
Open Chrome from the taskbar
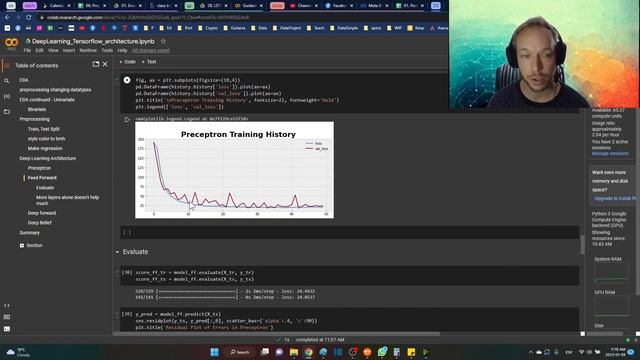pyautogui.click(x=309, y=352)
